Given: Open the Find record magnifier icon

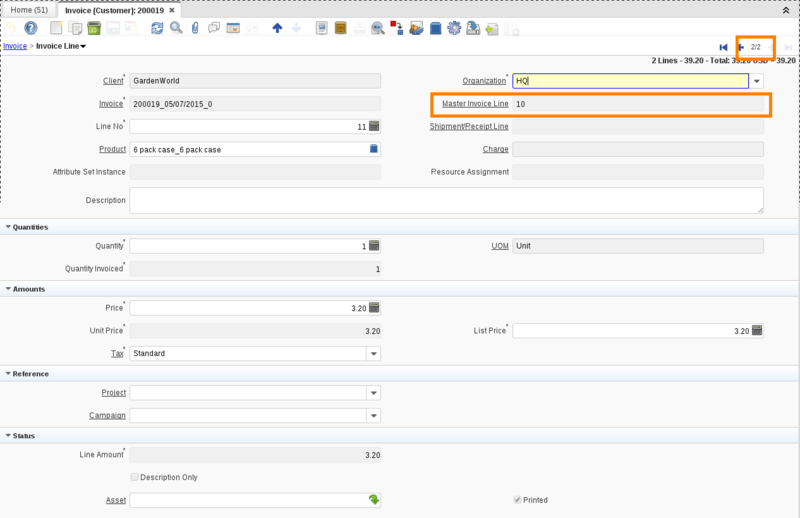Looking at the screenshot, I should [x=176, y=28].
